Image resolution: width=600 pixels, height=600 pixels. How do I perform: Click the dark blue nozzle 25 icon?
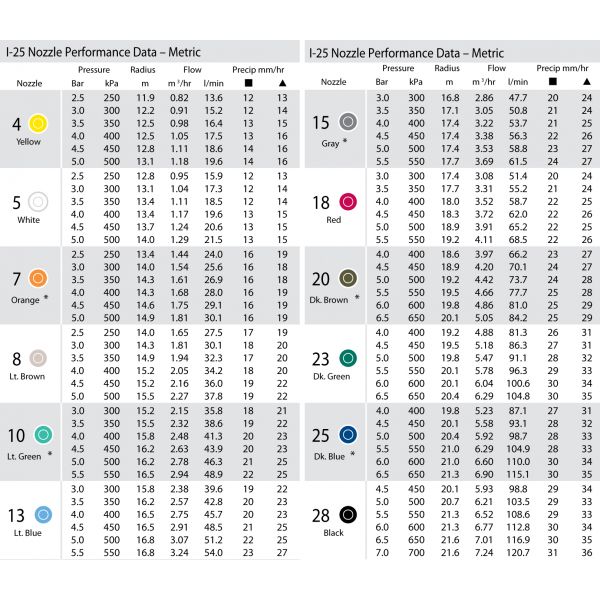[348, 435]
